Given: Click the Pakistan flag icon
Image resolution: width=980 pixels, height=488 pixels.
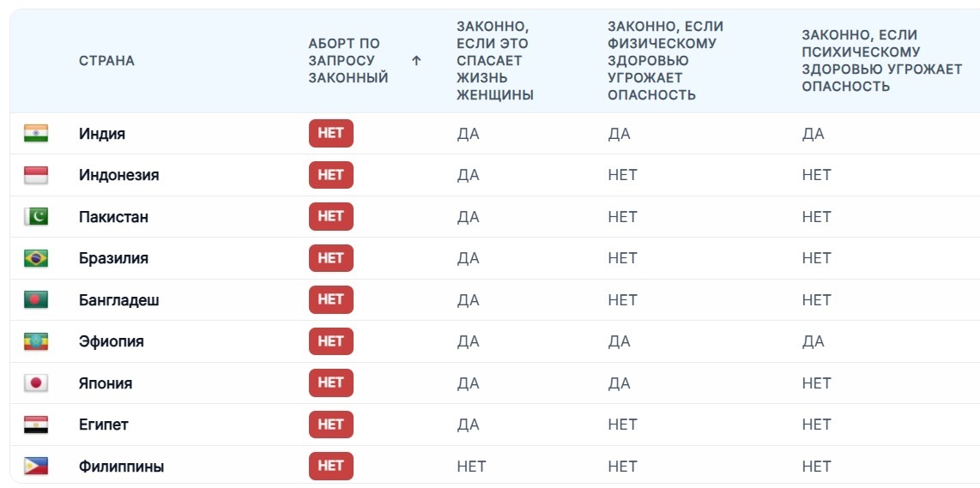Looking at the screenshot, I should coord(36,216).
